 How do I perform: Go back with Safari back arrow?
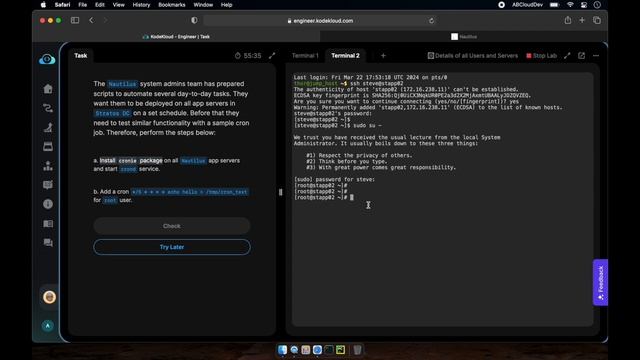click(91, 20)
